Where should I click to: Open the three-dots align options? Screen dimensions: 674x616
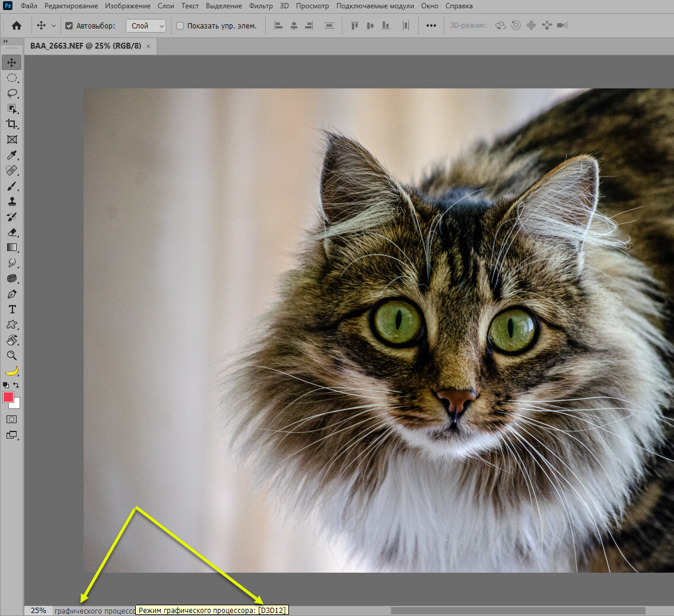click(x=431, y=26)
